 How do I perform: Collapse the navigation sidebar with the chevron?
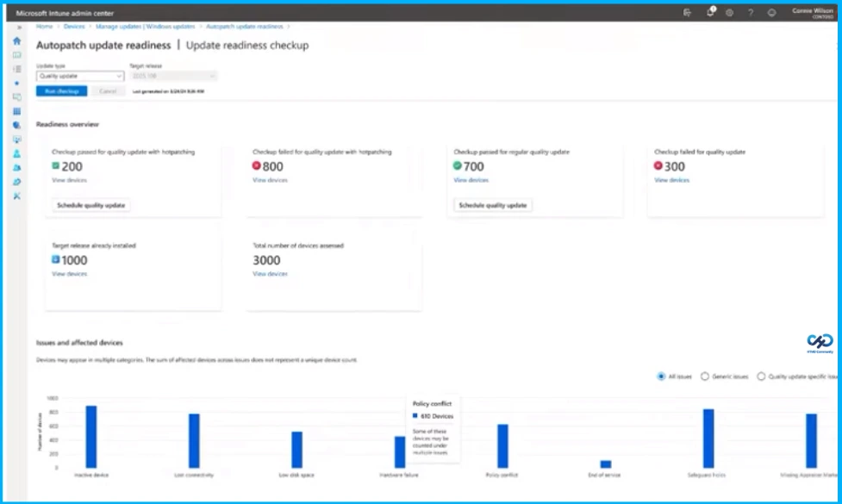point(19,27)
